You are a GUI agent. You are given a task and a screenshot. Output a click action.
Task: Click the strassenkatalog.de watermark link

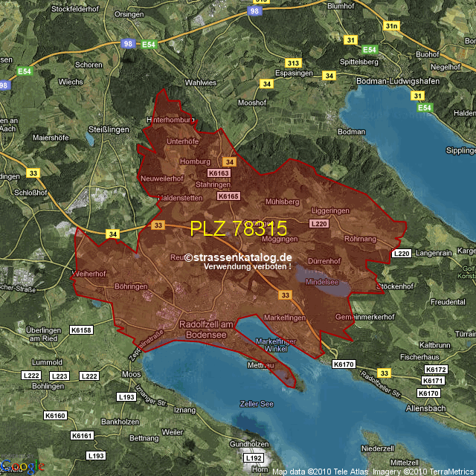[x=239, y=257]
